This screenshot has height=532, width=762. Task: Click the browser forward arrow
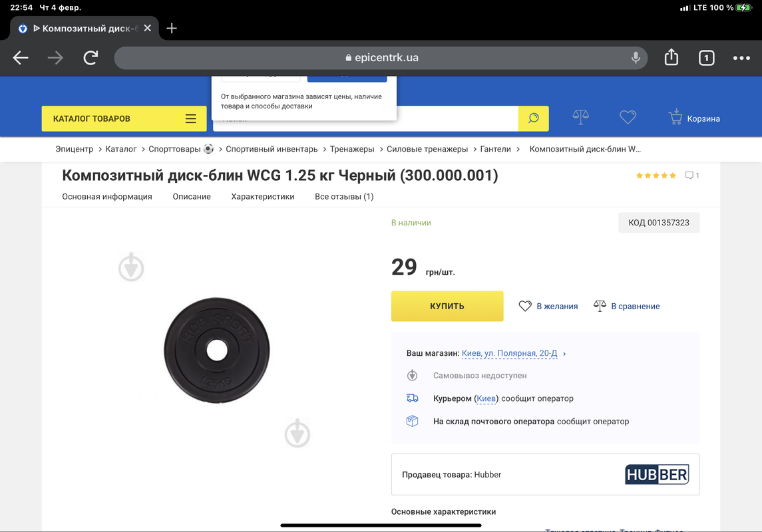55,58
